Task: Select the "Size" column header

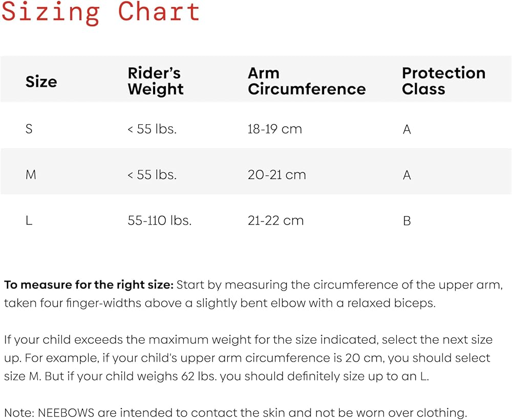Action: pos(41,81)
